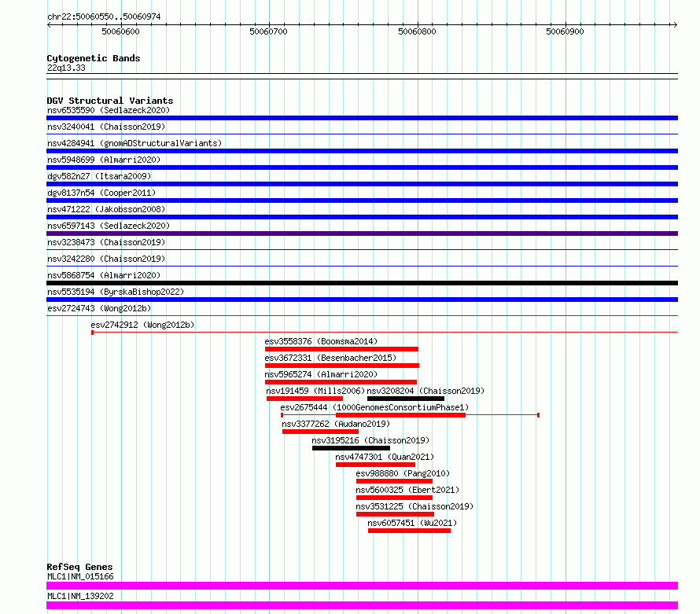This screenshot has width=700, height=614.
Task: Select the 22q13.33 band label
Action: coord(66,68)
